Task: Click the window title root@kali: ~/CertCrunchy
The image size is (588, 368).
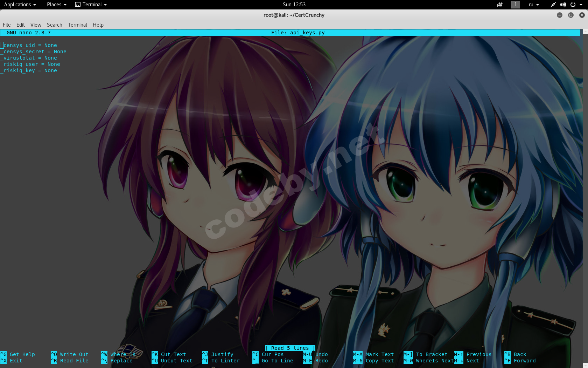Action: click(294, 15)
